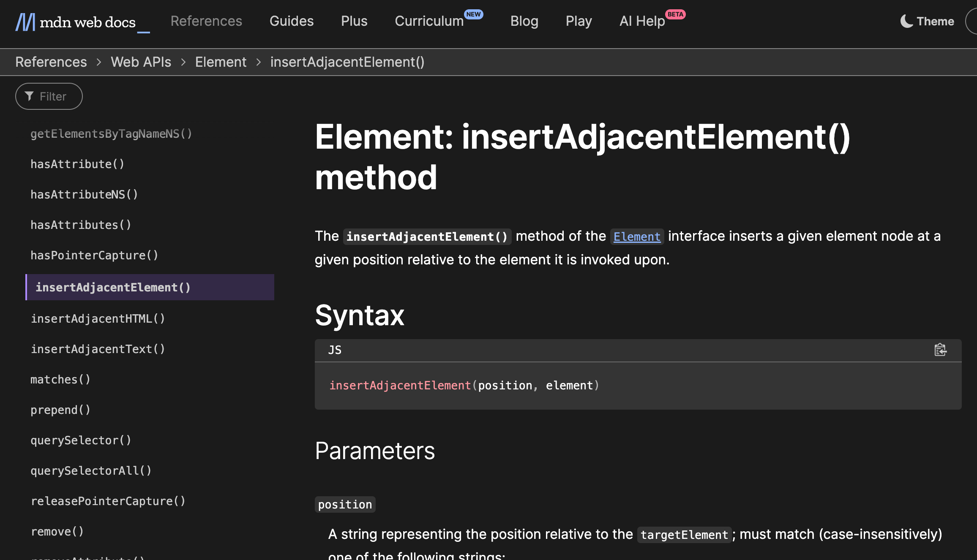Follow the Element interface link in description
977x560 pixels.
pos(637,237)
